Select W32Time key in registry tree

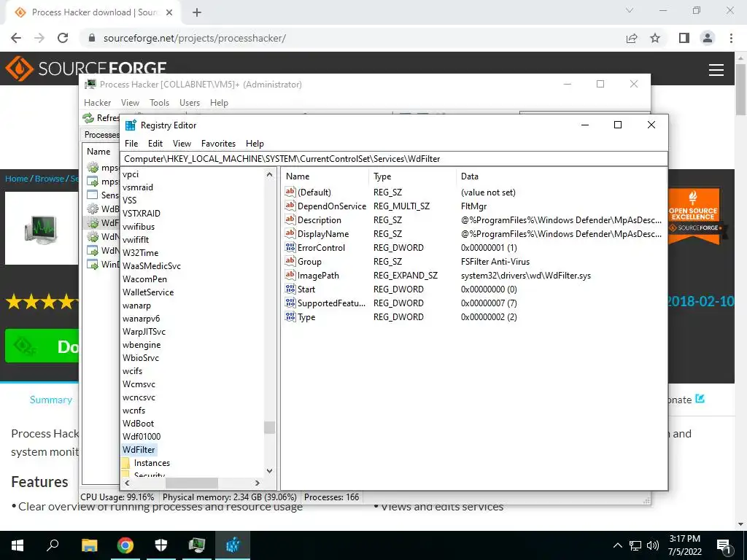(140, 253)
